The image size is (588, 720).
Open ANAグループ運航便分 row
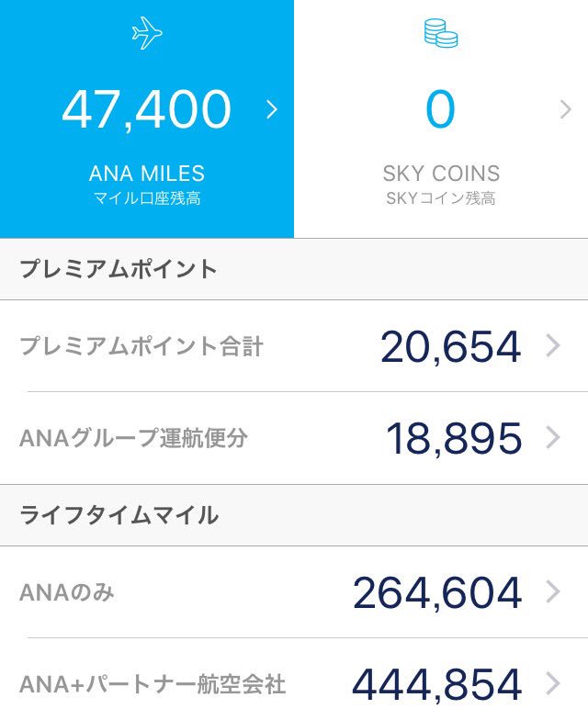coord(294,437)
